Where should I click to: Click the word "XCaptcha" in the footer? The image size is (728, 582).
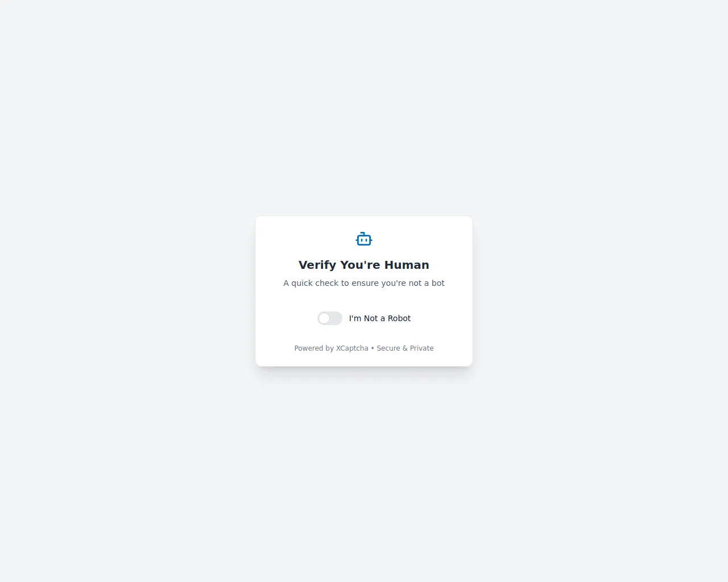pos(352,348)
